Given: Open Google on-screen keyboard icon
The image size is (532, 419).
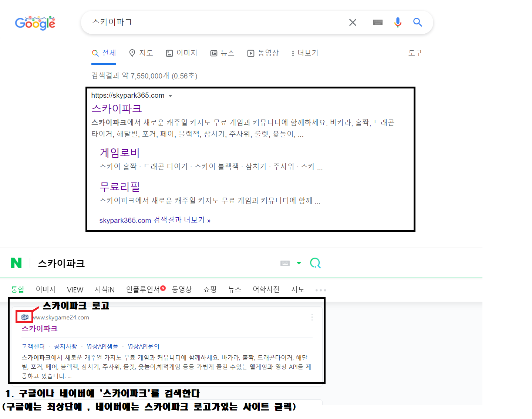Looking at the screenshot, I should click(378, 23).
